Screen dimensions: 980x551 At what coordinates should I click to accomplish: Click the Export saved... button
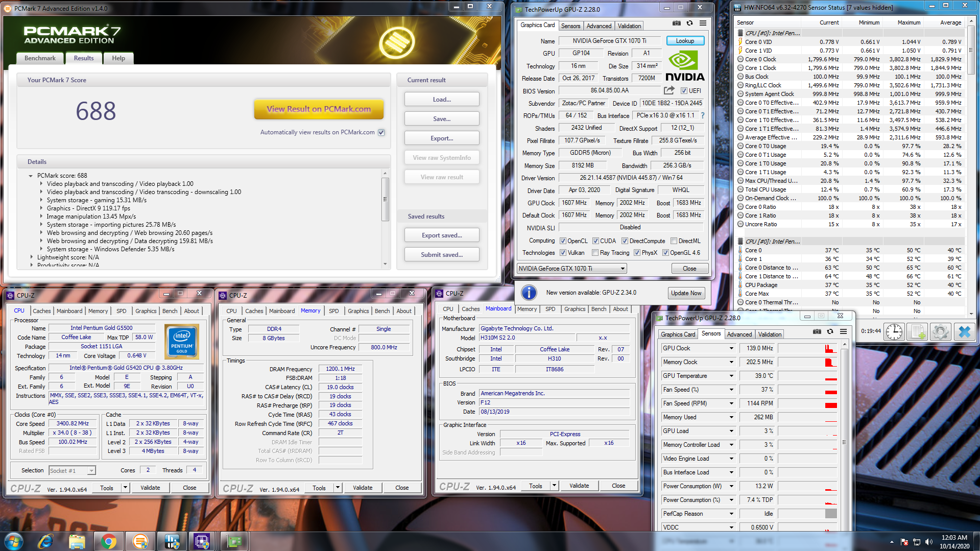[442, 235]
